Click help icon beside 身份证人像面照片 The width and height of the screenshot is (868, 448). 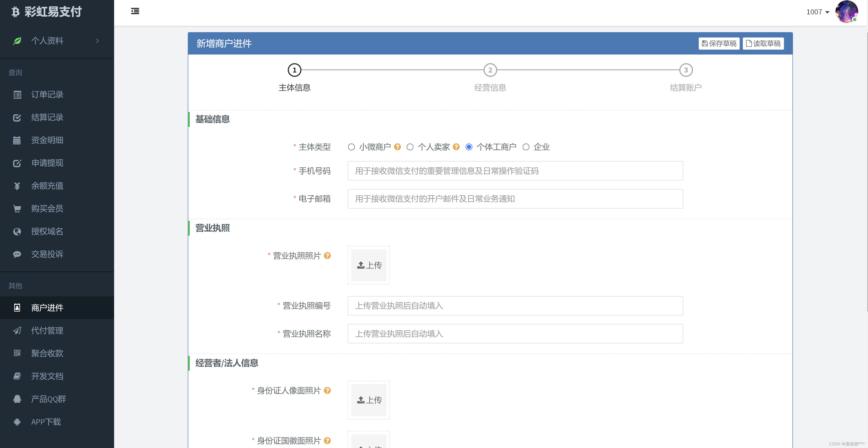click(x=327, y=390)
